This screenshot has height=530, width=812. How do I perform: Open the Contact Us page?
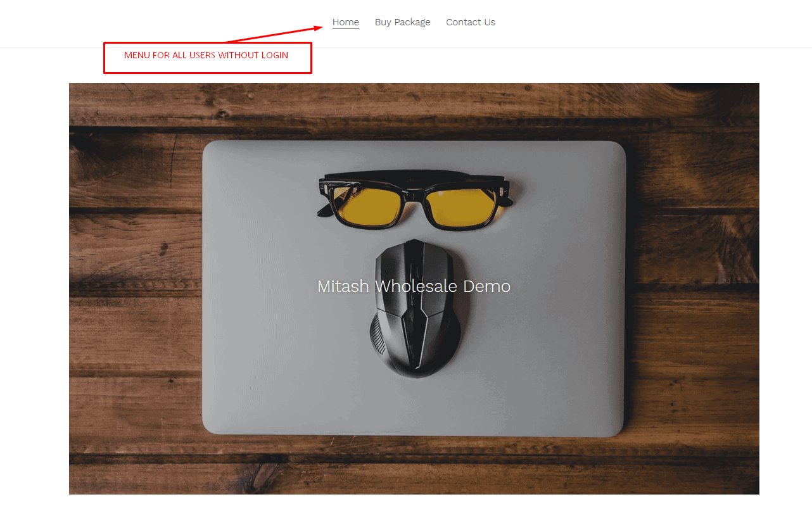[471, 22]
